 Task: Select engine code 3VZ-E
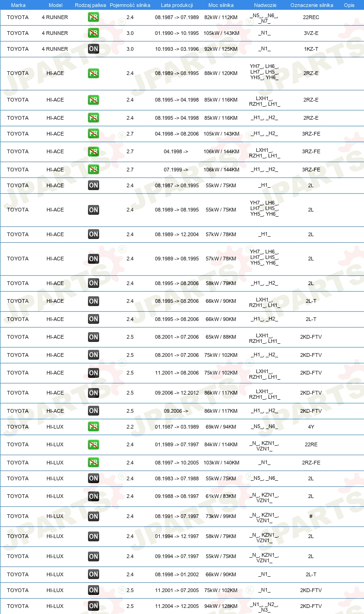(x=311, y=33)
